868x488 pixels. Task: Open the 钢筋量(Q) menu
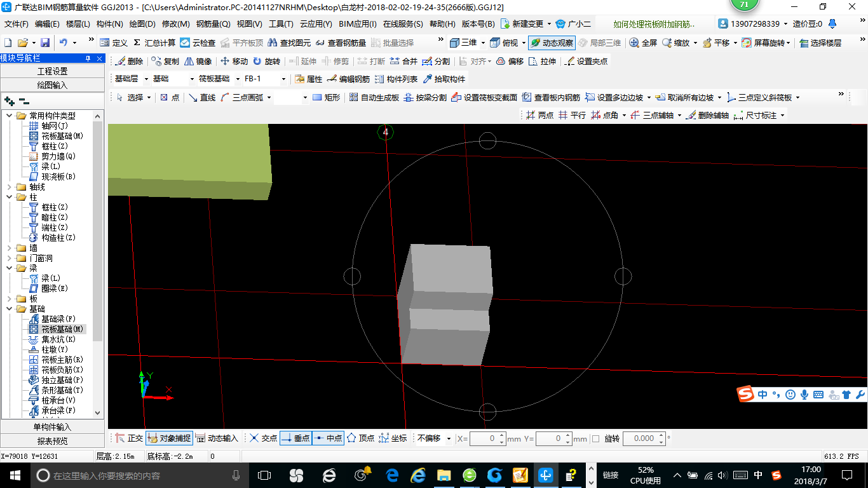pos(214,24)
